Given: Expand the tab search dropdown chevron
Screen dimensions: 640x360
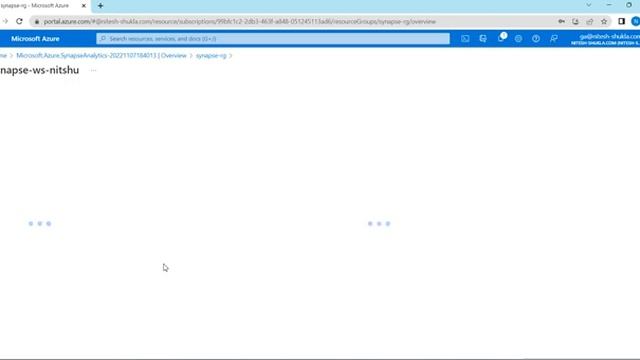Looking at the screenshot, I should tap(589, 5).
